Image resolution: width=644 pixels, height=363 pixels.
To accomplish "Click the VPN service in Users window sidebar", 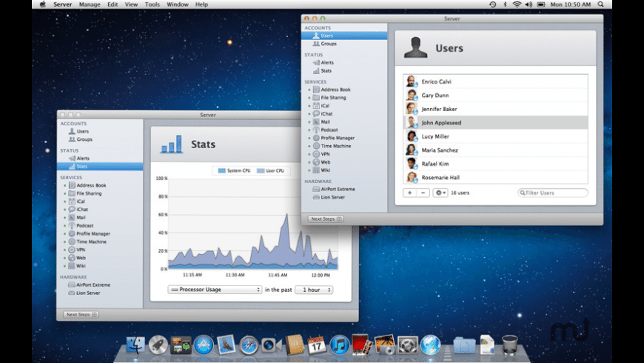I will coord(325,154).
